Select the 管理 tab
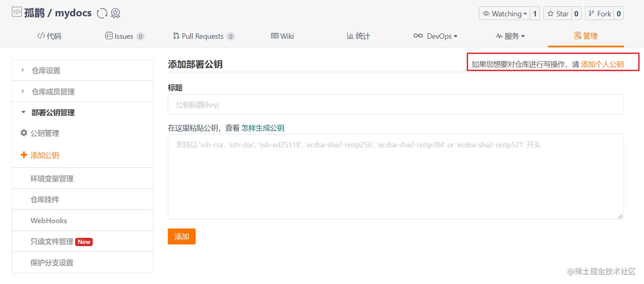The image size is (644, 284). pos(586,36)
